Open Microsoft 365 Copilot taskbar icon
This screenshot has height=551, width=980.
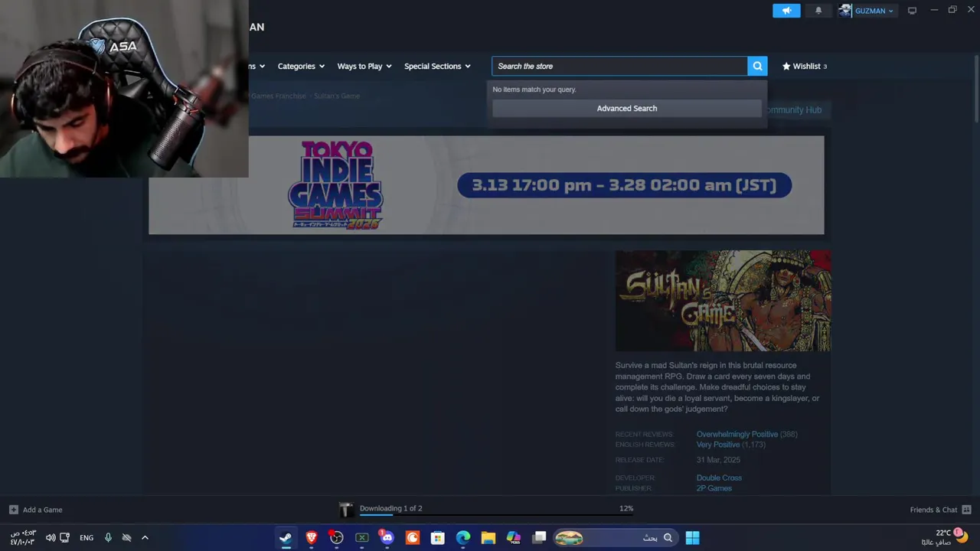(x=514, y=538)
